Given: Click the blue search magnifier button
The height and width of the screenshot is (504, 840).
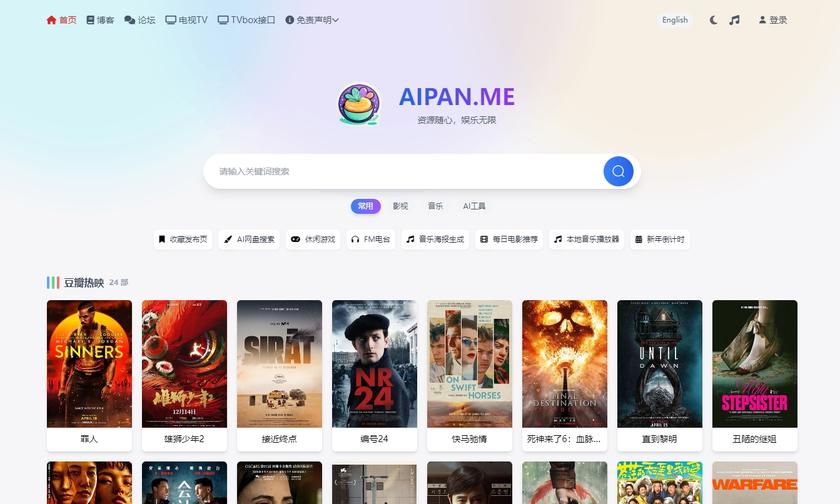Looking at the screenshot, I should click(x=619, y=171).
